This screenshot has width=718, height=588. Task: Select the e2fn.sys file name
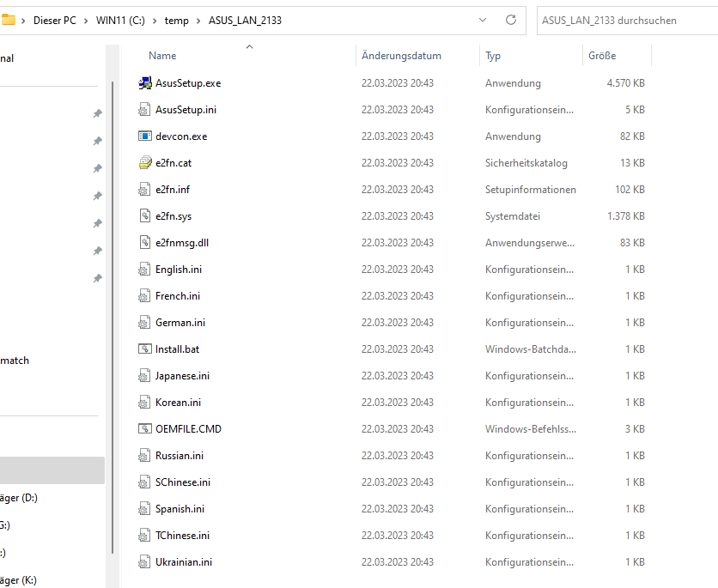click(173, 215)
